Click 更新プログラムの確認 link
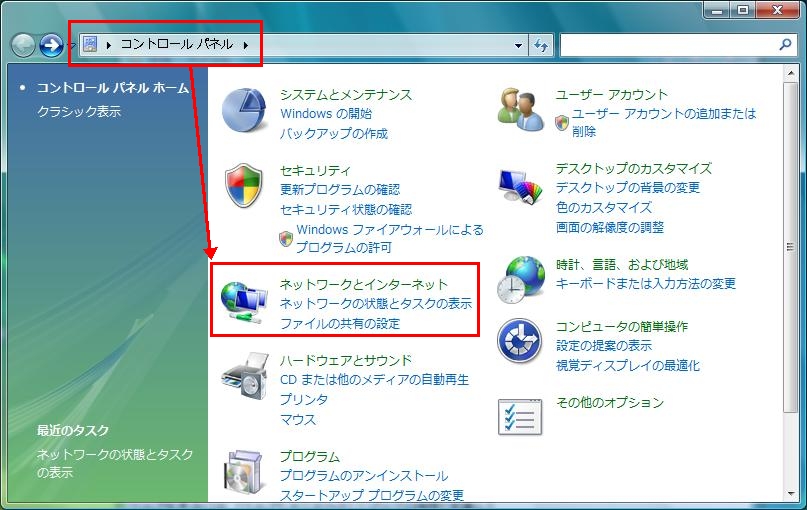 point(340,190)
